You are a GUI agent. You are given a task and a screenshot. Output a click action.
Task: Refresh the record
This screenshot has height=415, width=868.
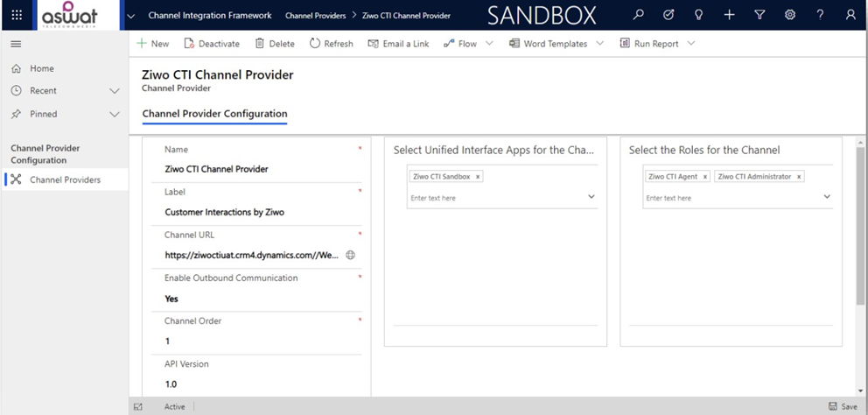[331, 44]
